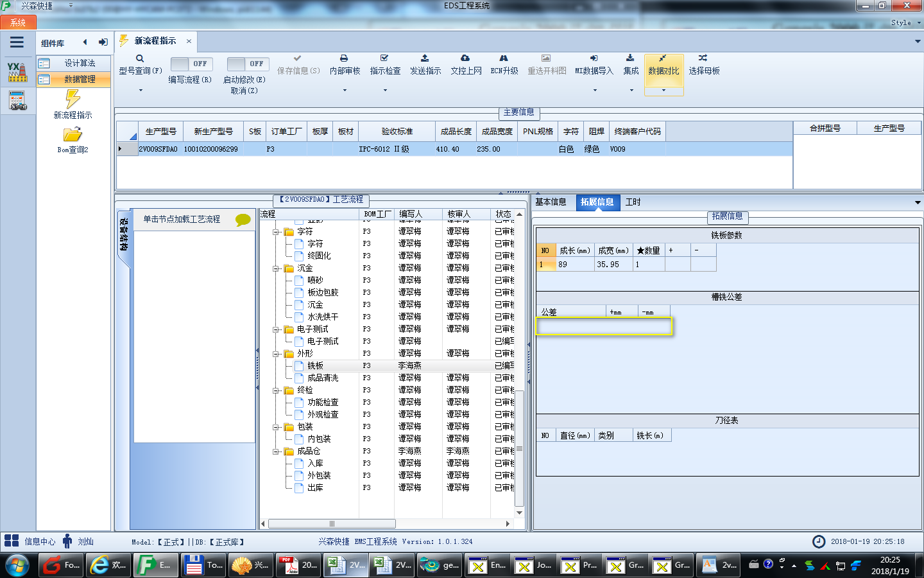The width and height of the screenshot is (924, 578).
Task: Collapse the 沉金 folder node
Action: pos(276,268)
